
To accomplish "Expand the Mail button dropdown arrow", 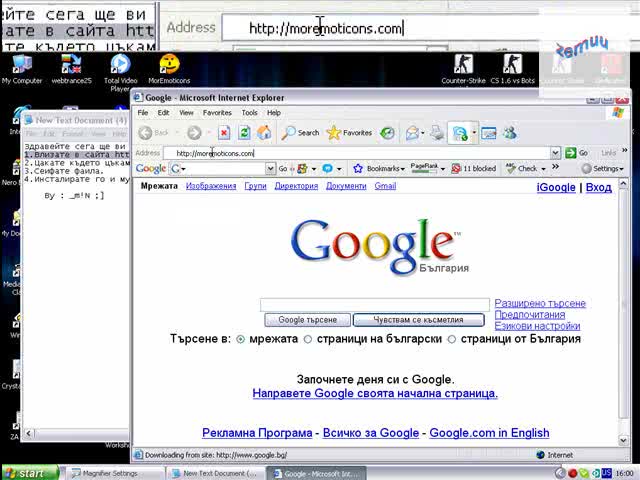I will point(422,133).
